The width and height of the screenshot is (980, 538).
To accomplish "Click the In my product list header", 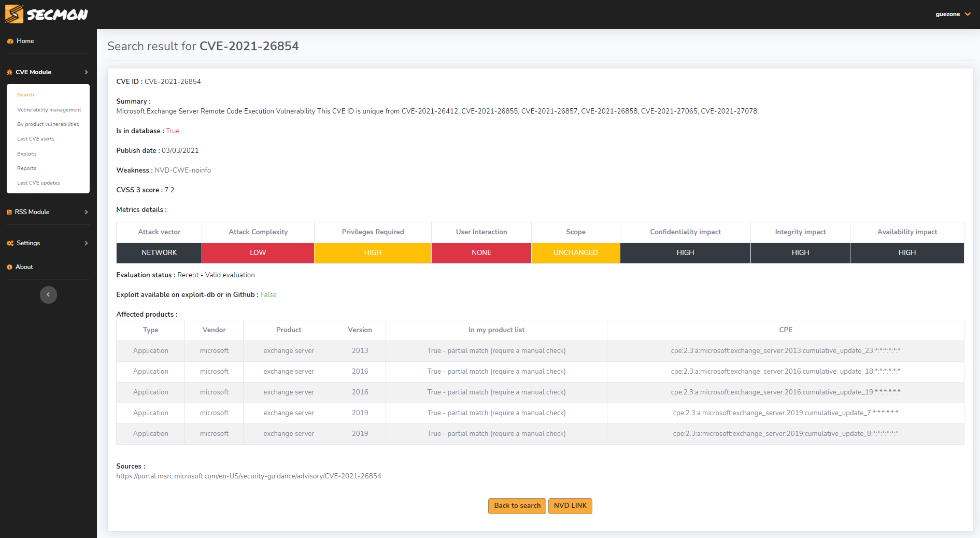I will click(496, 330).
